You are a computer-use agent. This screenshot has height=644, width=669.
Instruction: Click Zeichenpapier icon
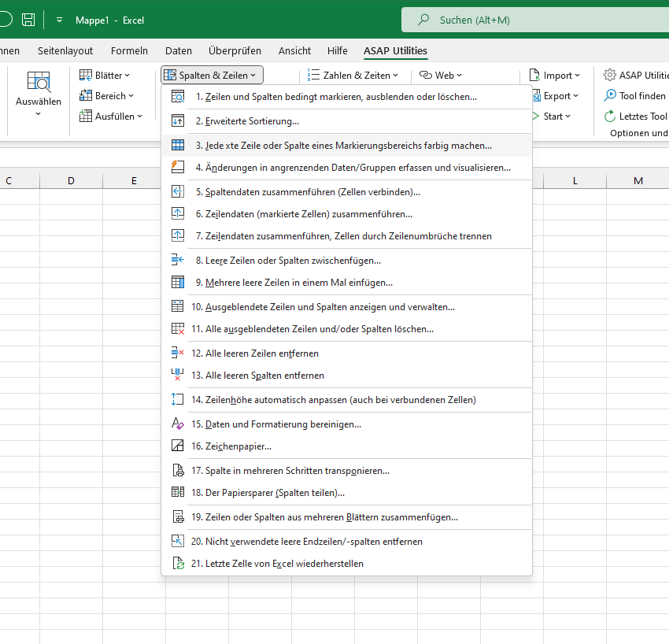[178, 446]
